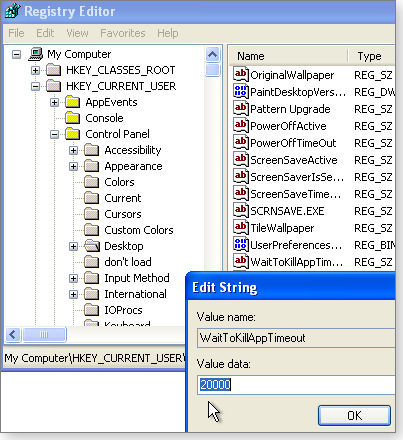Select the don't load folder icon
Viewport: 403px width, 440px height.
[x=91, y=262]
